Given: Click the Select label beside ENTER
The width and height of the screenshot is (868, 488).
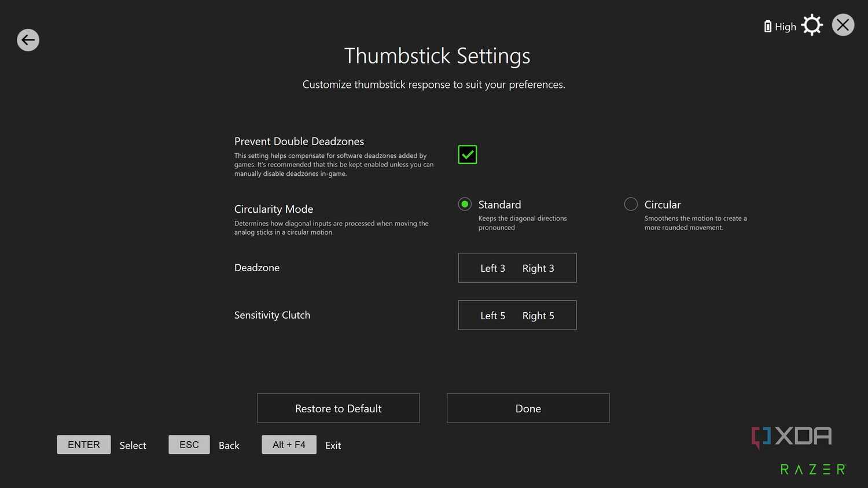Looking at the screenshot, I should pyautogui.click(x=133, y=445).
